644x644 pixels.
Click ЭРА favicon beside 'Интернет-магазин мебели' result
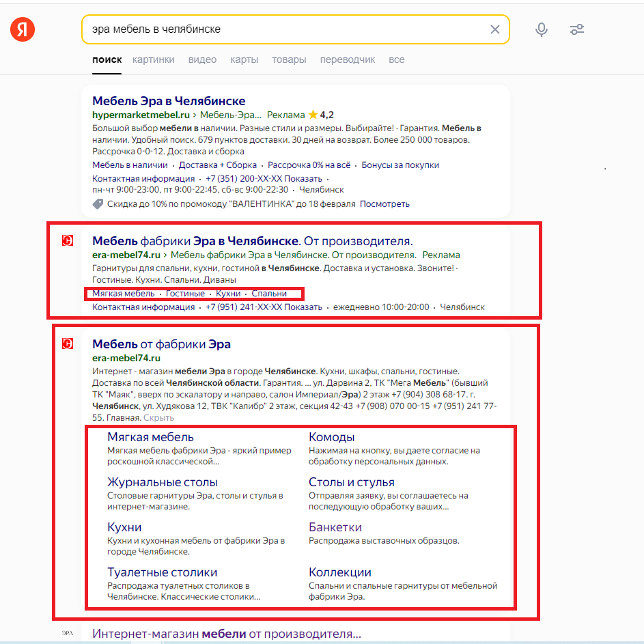pos(68,633)
